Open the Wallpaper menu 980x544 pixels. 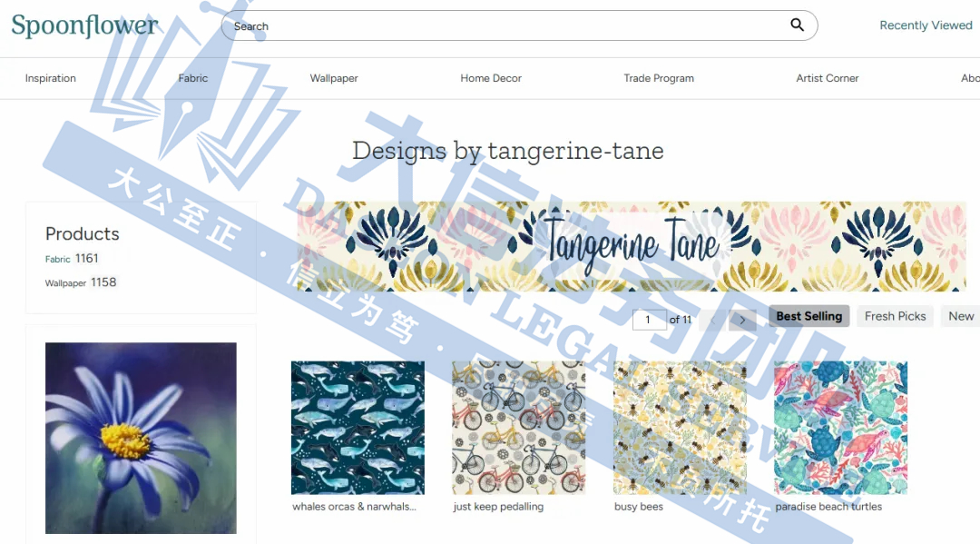coord(334,78)
